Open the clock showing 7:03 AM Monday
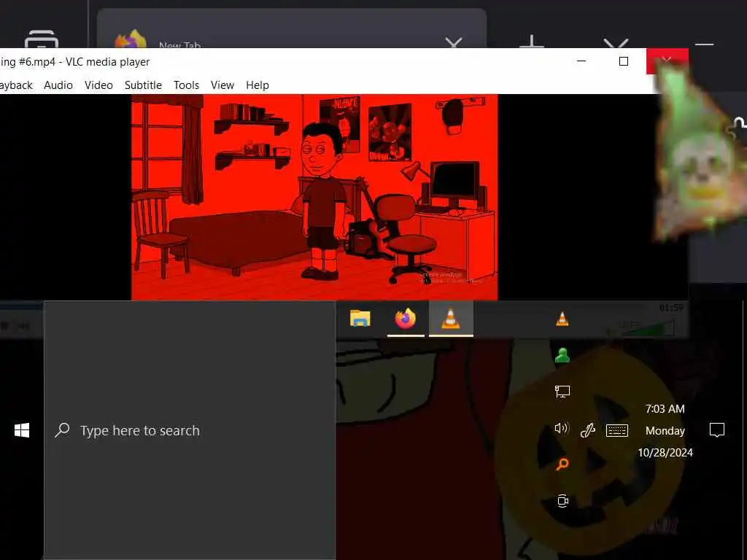Viewport: 747px width, 560px height. point(665,430)
